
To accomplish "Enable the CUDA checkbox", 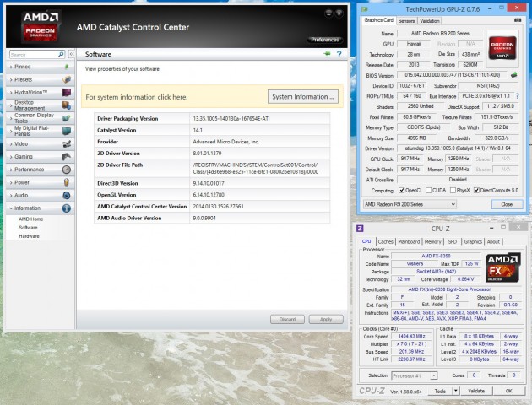I will [x=428, y=190].
